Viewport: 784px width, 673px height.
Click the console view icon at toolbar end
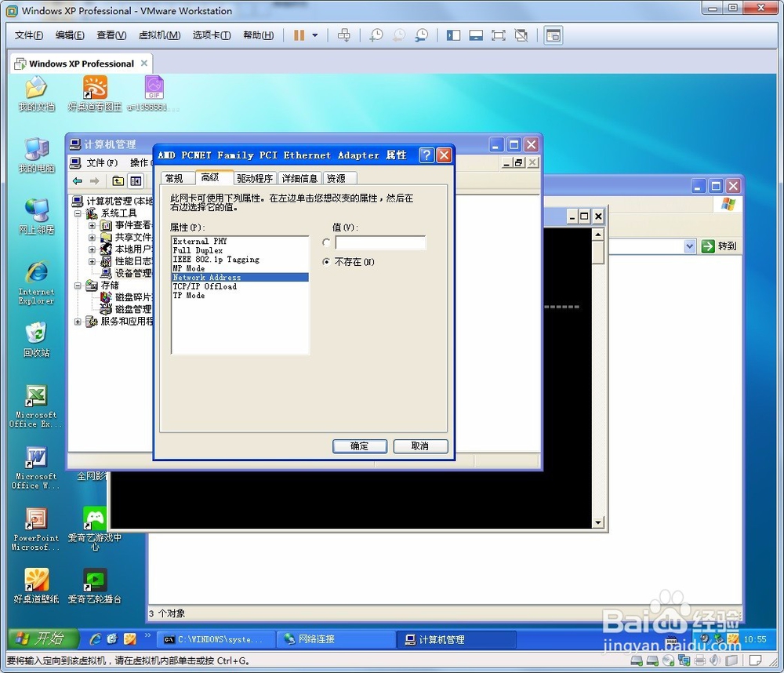pos(554,35)
